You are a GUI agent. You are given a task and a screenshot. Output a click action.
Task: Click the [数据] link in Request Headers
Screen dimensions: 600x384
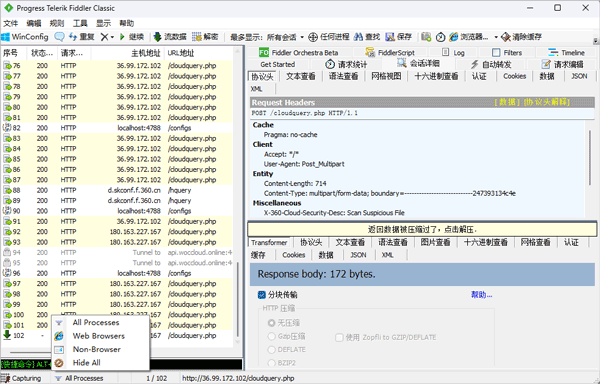[x=507, y=102]
